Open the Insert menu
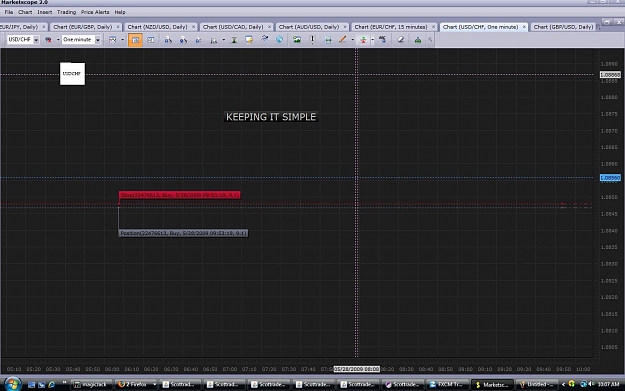 (x=45, y=12)
